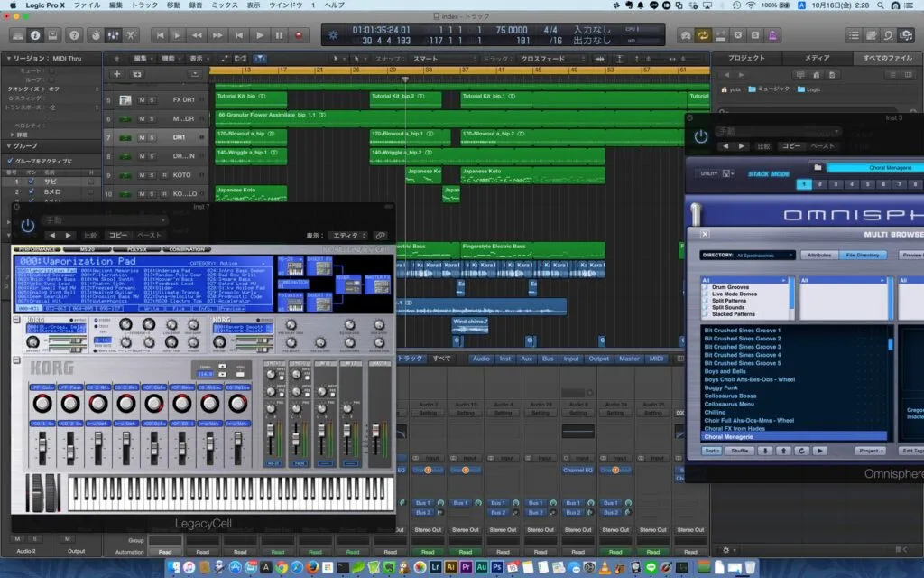Mute the KOTO track
Screen dimensions: 924x578
(x=142, y=175)
